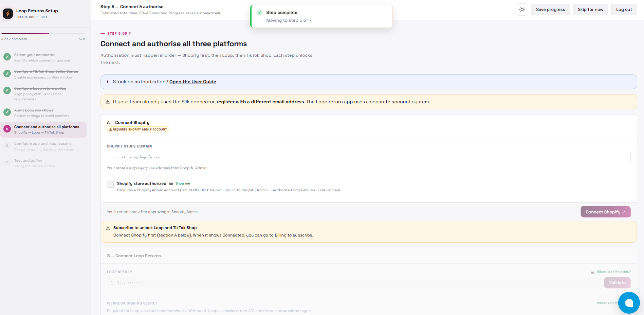Open the User Guide link
Viewport: 644px width, 315px height.
pyautogui.click(x=193, y=82)
